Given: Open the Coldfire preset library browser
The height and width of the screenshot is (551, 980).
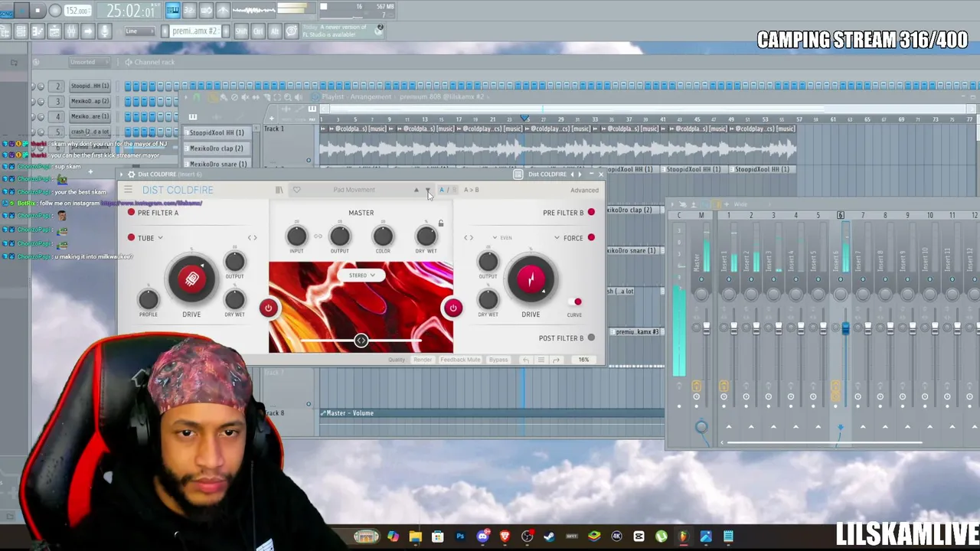Looking at the screenshot, I should coord(279,190).
